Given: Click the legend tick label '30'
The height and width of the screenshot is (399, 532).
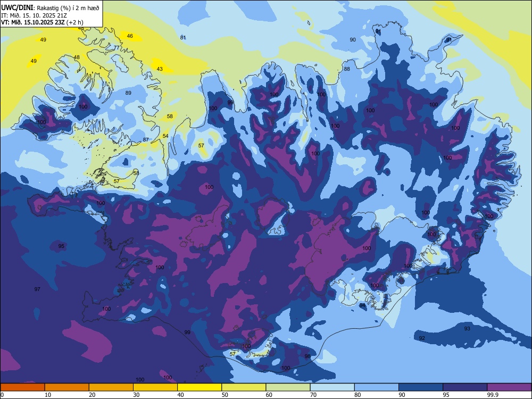Looking at the screenshot, I should (136, 395).
